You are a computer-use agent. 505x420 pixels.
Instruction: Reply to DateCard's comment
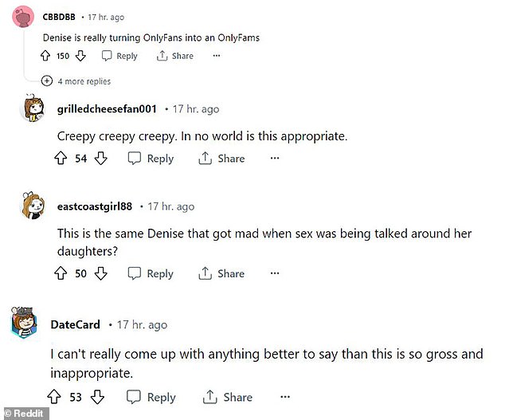(151, 397)
